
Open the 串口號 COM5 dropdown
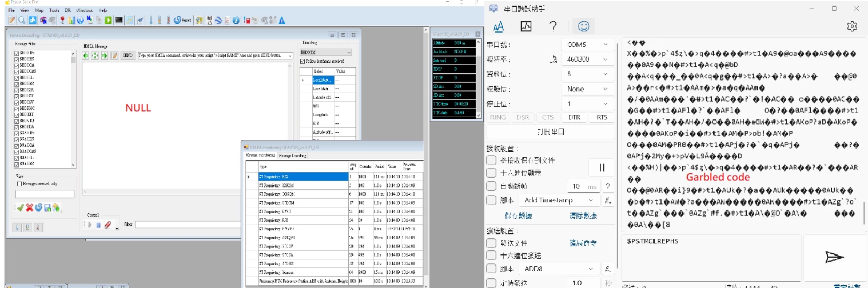coord(588,45)
